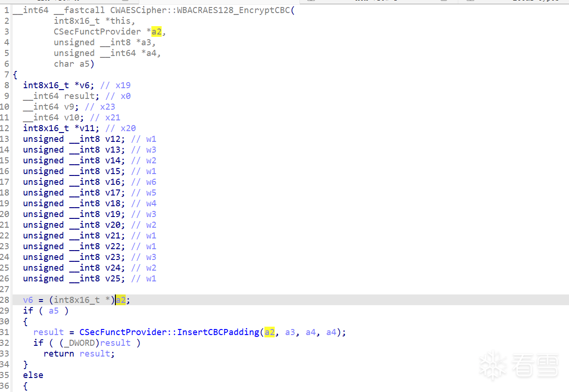
Task: Click v6 in the assignment on line 28
Action: click(28, 300)
